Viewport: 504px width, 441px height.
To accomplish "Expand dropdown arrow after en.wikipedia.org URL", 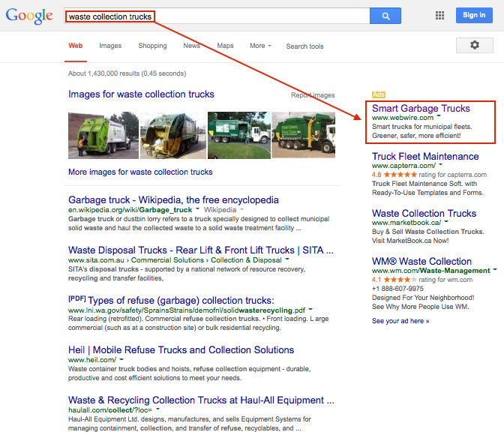I will (197, 209).
